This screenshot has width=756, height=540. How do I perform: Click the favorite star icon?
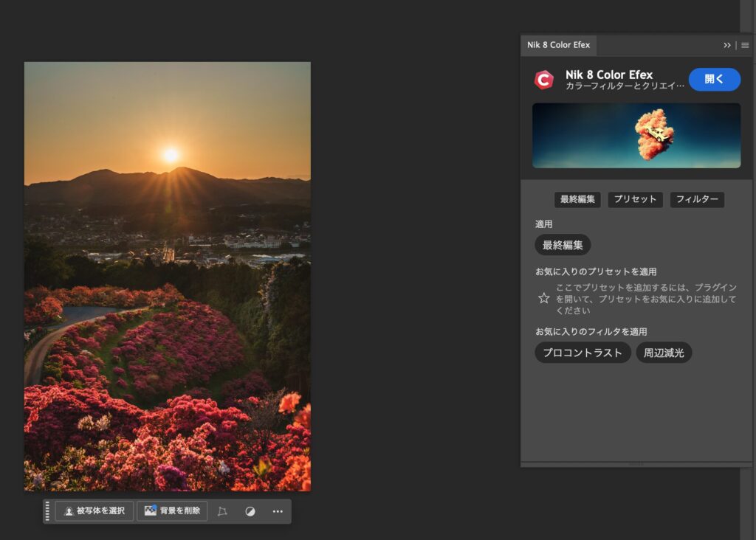544,298
